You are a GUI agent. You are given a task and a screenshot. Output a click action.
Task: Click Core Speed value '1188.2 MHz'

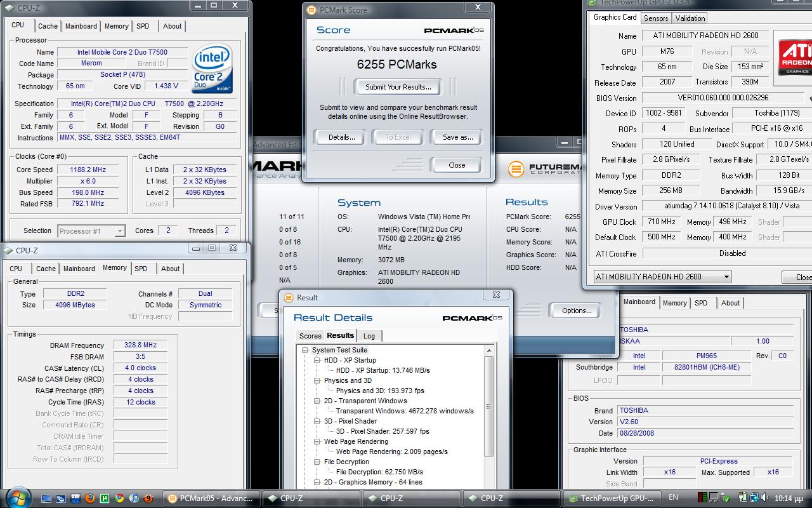88,170
